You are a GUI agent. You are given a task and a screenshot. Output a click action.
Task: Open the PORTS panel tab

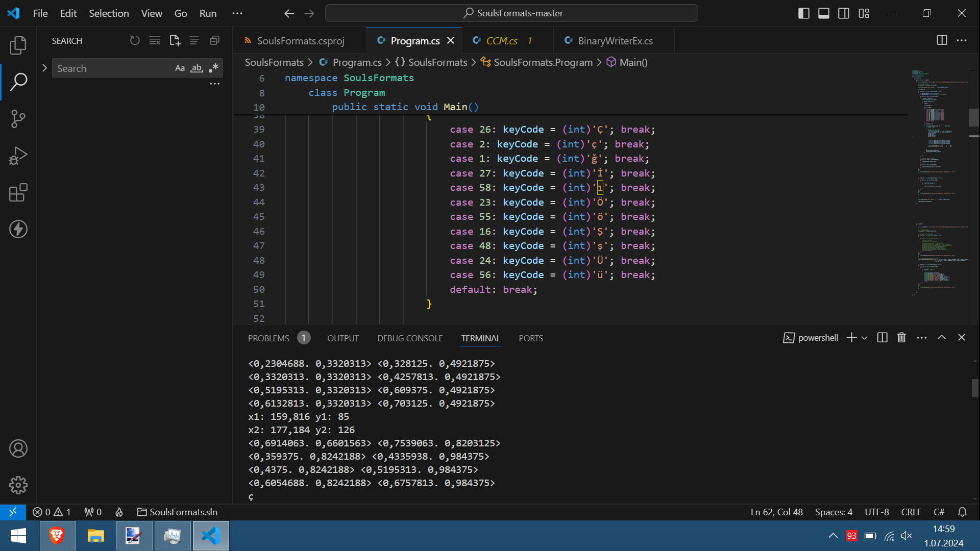531,338
